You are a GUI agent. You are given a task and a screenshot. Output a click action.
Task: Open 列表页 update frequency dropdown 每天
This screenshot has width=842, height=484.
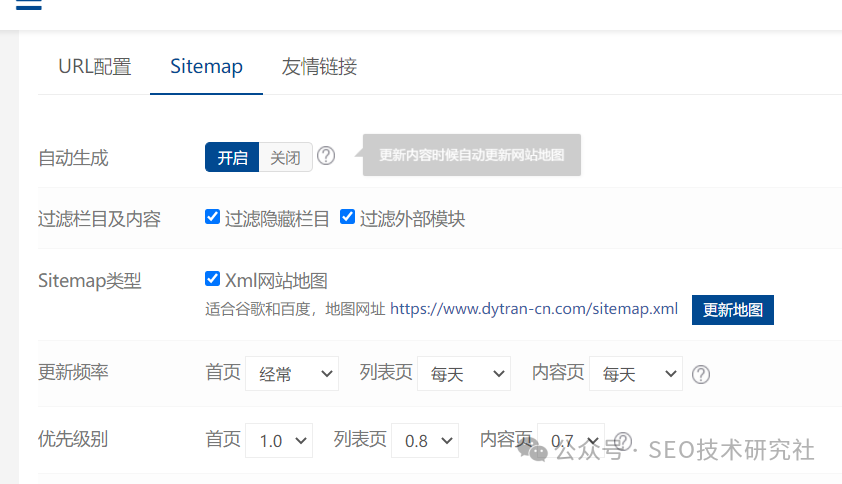[x=463, y=373]
